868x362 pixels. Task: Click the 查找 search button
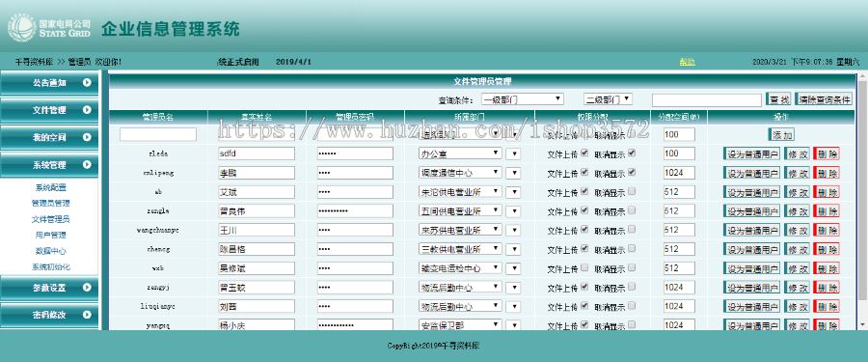778,99
